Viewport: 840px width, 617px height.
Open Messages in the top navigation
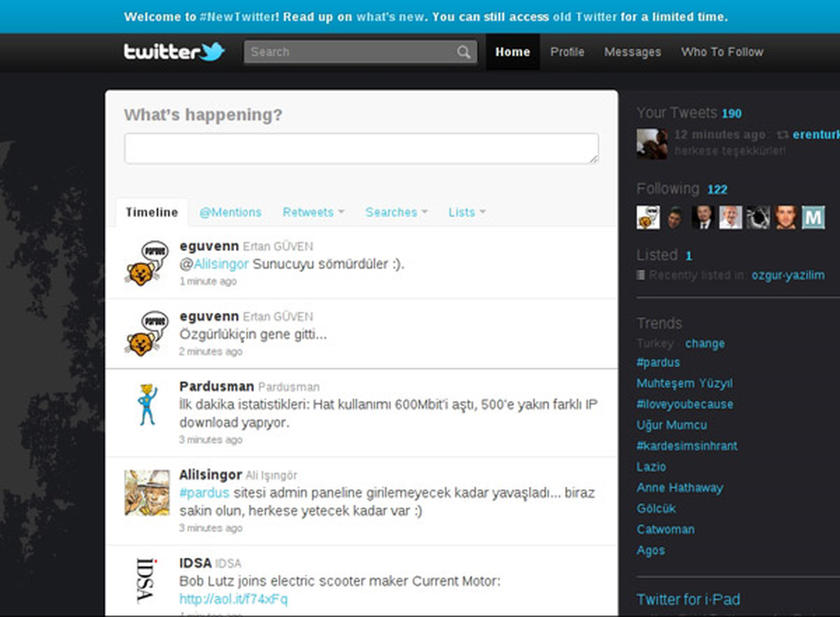633,52
